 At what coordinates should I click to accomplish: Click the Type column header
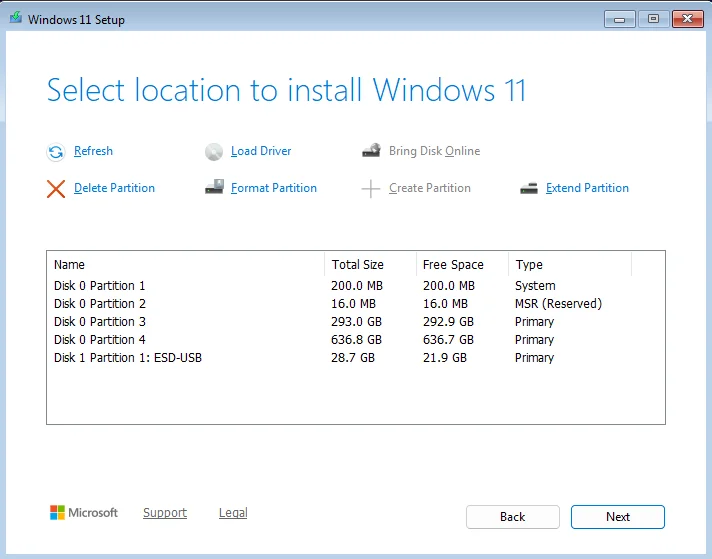[x=570, y=264]
